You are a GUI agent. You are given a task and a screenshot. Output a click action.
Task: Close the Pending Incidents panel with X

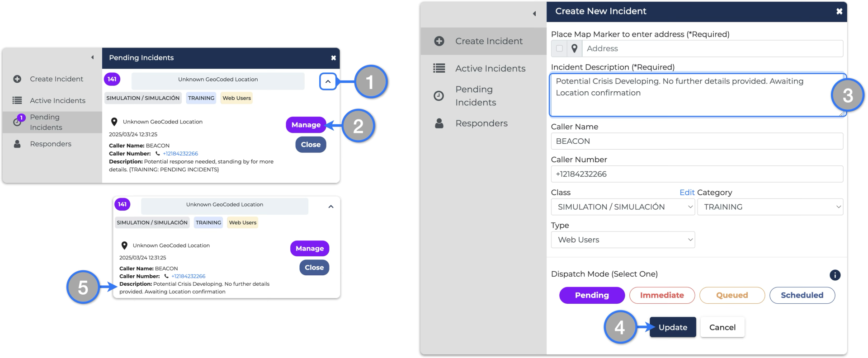(333, 58)
